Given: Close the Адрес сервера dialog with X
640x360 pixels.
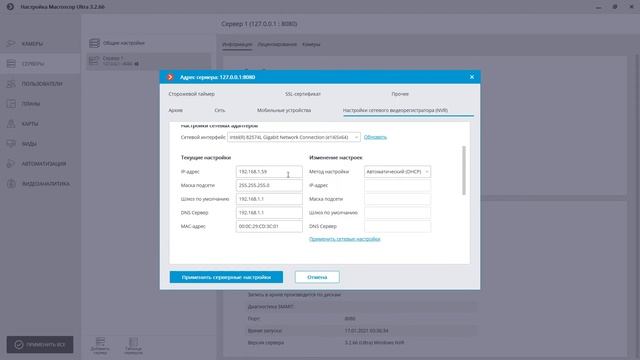Looking at the screenshot, I should 472,77.
